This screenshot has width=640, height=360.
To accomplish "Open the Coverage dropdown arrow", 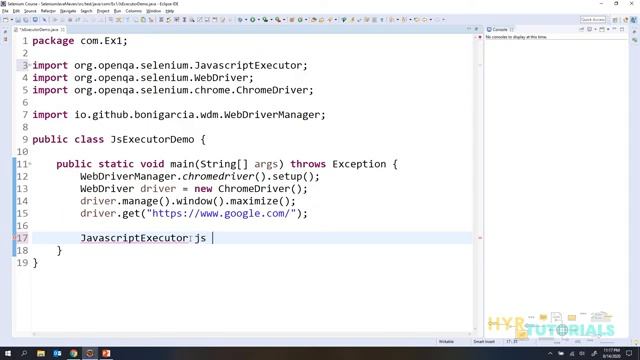I will [271, 20].
